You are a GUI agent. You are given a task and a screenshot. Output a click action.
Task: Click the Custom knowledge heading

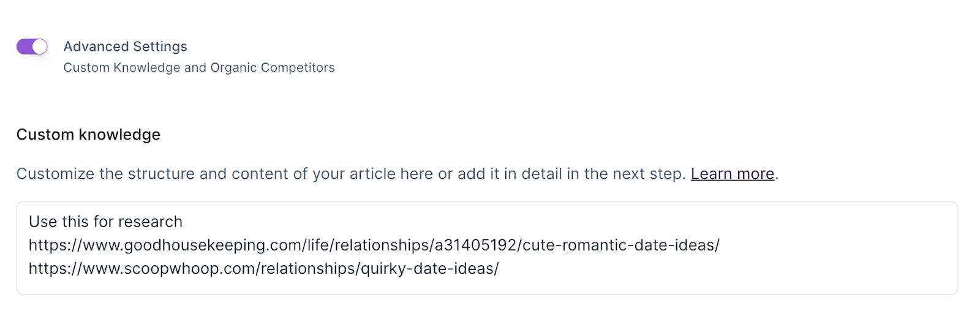(88, 135)
